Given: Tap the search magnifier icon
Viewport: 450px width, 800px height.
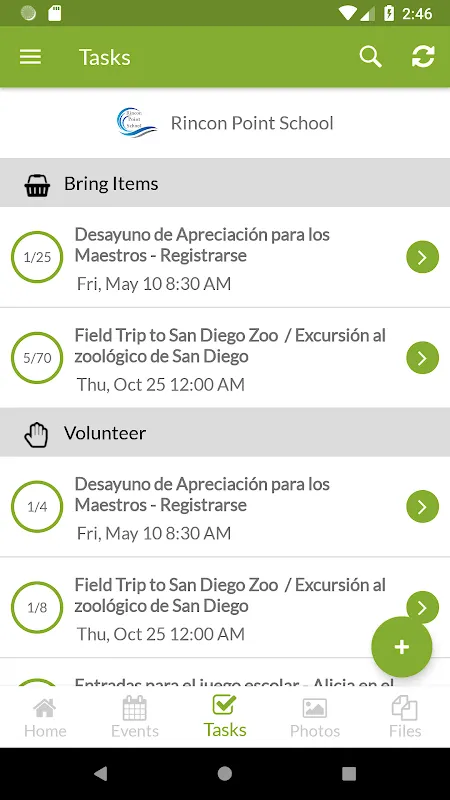Looking at the screenshot, I should pyautogui.click(x=370, y=57).
